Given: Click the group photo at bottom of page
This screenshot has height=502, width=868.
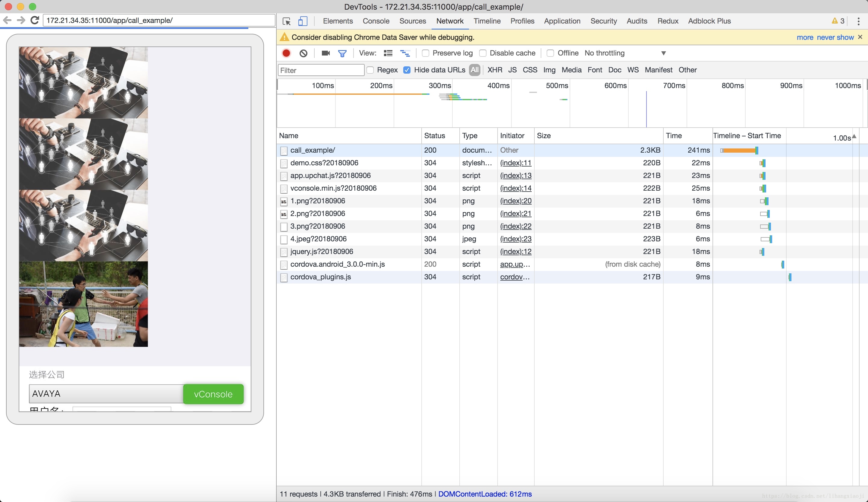Looking at the screenshot, I should (83, 304).
